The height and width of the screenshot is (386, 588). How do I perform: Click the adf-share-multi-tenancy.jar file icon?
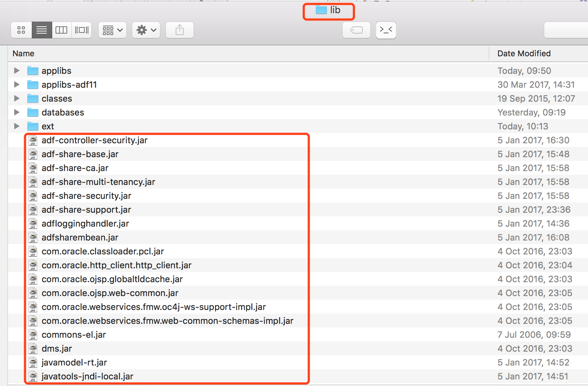33,182
